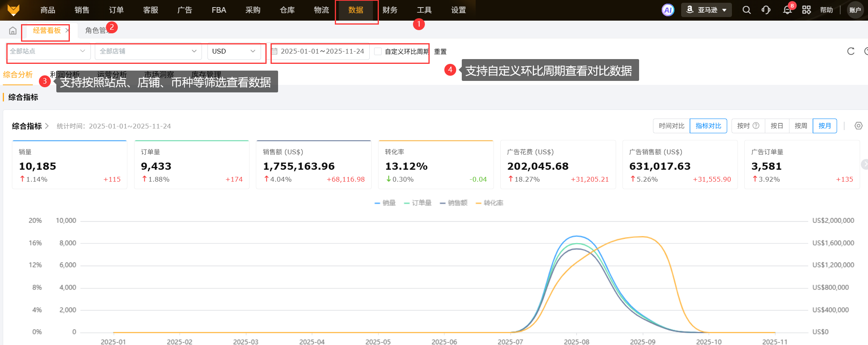868x345 pixels.
Task: Select the 订单量 metric card
Action: (x=192, y=165)
